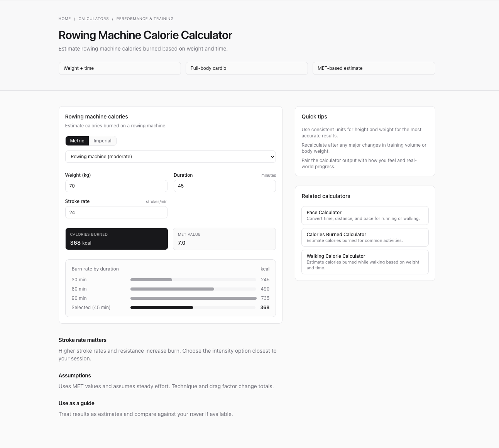Click the 90 min burn rate bar
499x448 pixels.
tap(193, 298)
